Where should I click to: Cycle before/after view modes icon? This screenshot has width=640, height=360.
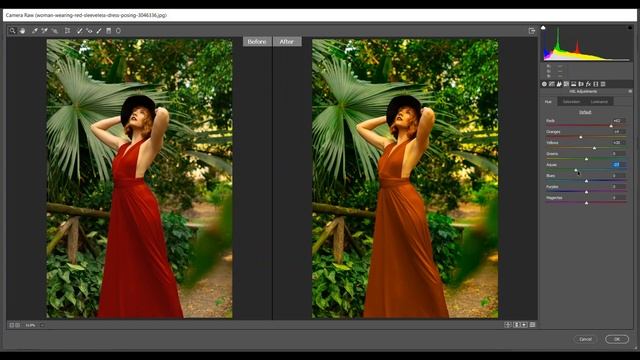click(x=508, y=325)
